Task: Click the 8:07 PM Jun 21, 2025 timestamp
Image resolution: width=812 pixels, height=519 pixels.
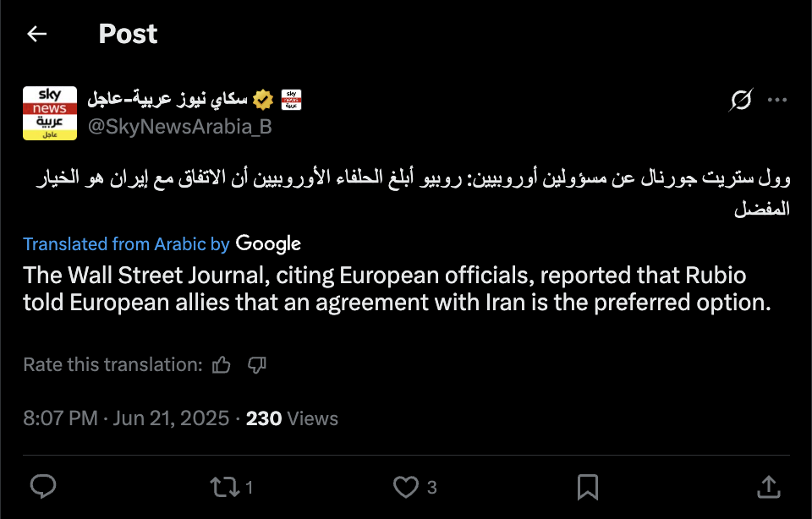Action: pos(126,418)
